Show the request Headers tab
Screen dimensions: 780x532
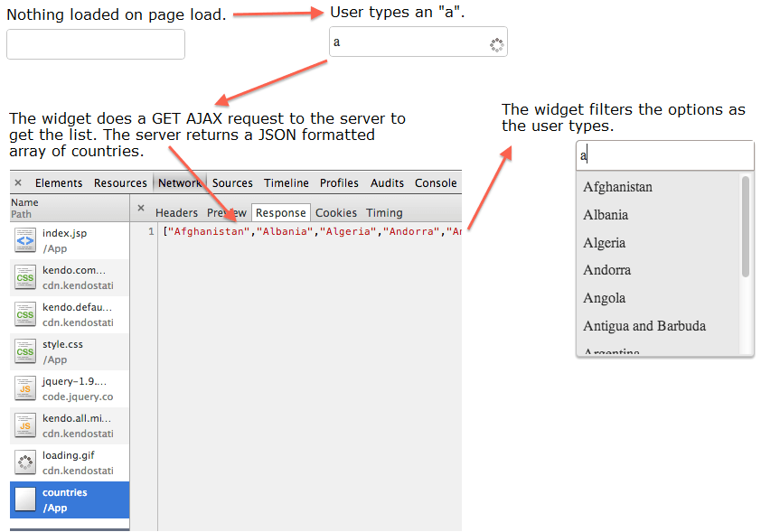176,213
